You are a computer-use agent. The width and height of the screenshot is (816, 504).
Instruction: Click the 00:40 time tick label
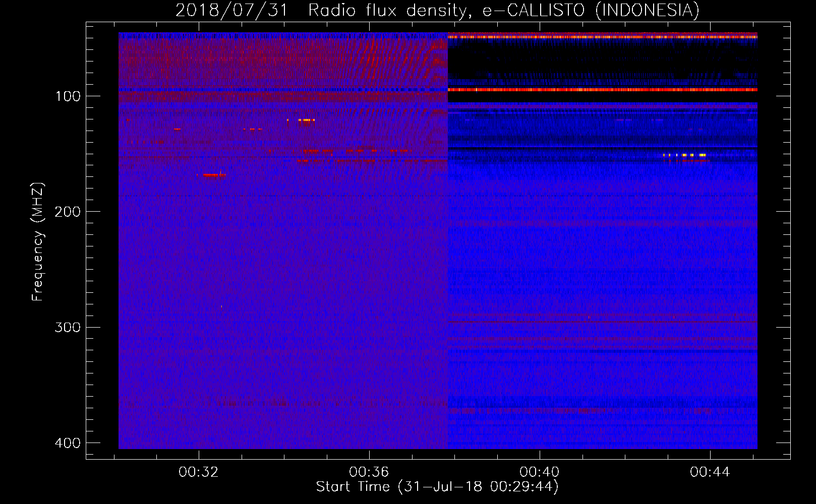pyautogui.click(x=540, y=472)
